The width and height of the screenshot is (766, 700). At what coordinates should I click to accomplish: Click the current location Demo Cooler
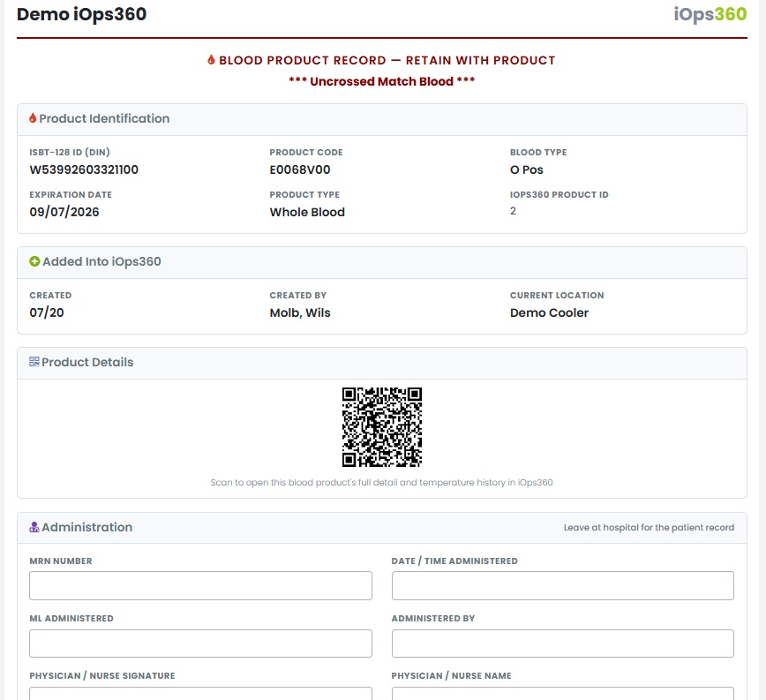click(549, 312)
